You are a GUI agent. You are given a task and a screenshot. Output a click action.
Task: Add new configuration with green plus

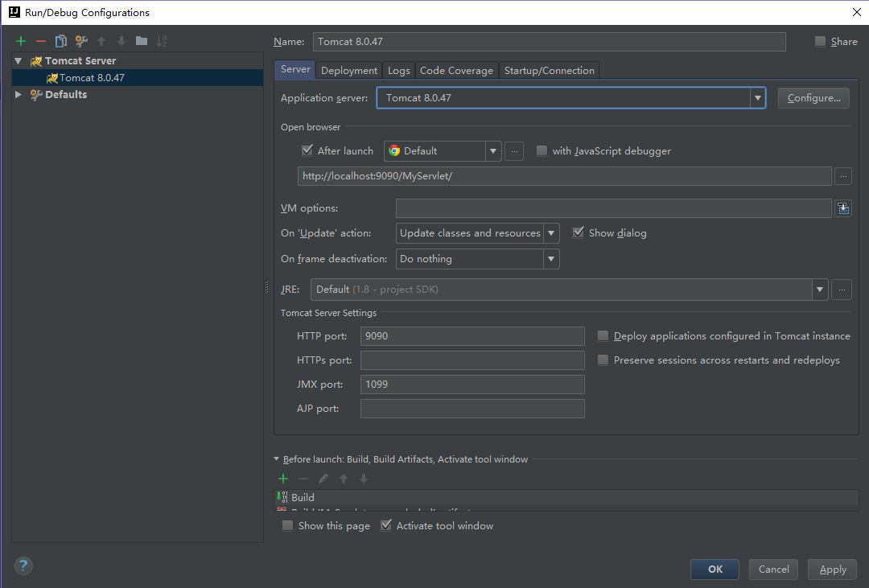pos(21,41)
